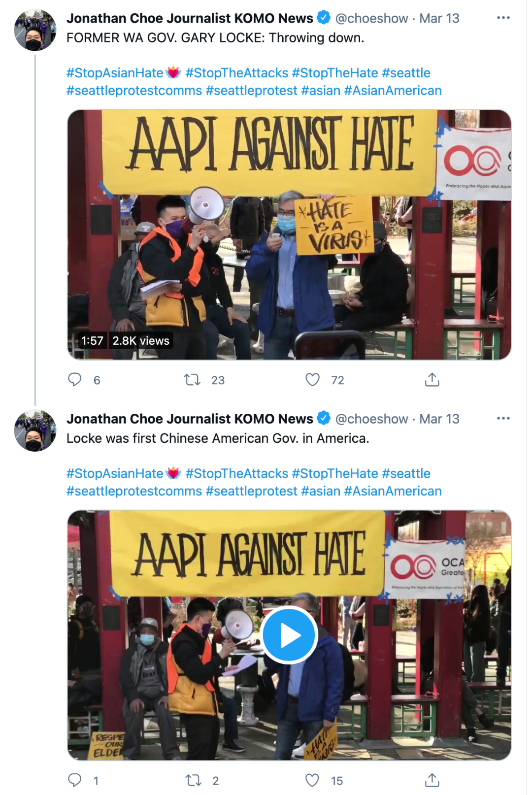Reply to the second tweet with 1 reply
532x795 pixels.
point(75,780)
